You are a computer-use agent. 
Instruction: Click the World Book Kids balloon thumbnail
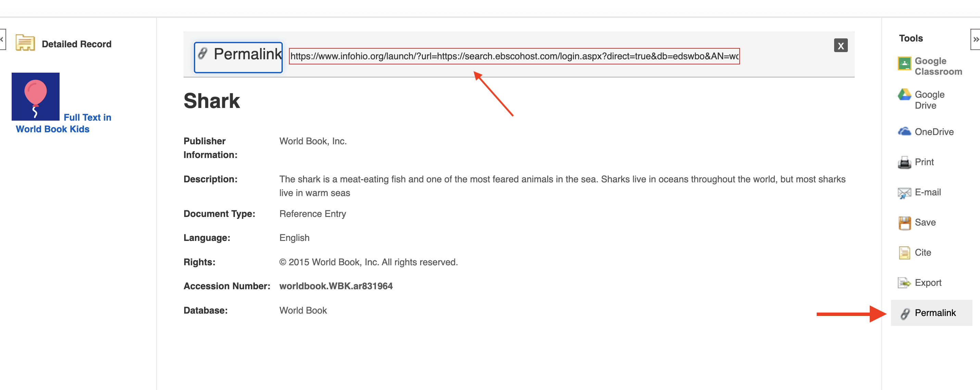click(35, 96)
